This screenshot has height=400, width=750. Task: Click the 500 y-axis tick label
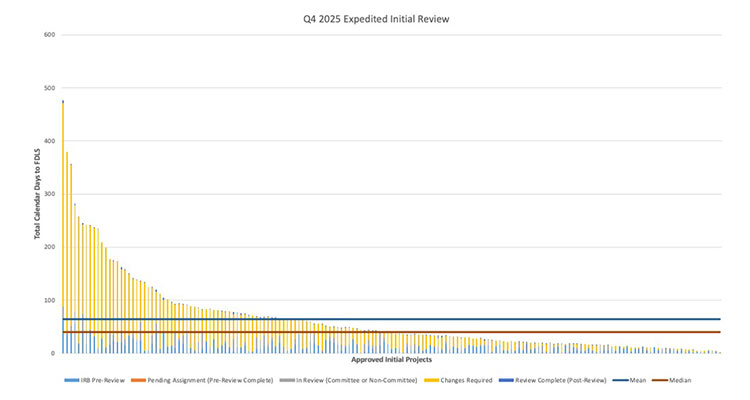[49, 88]
